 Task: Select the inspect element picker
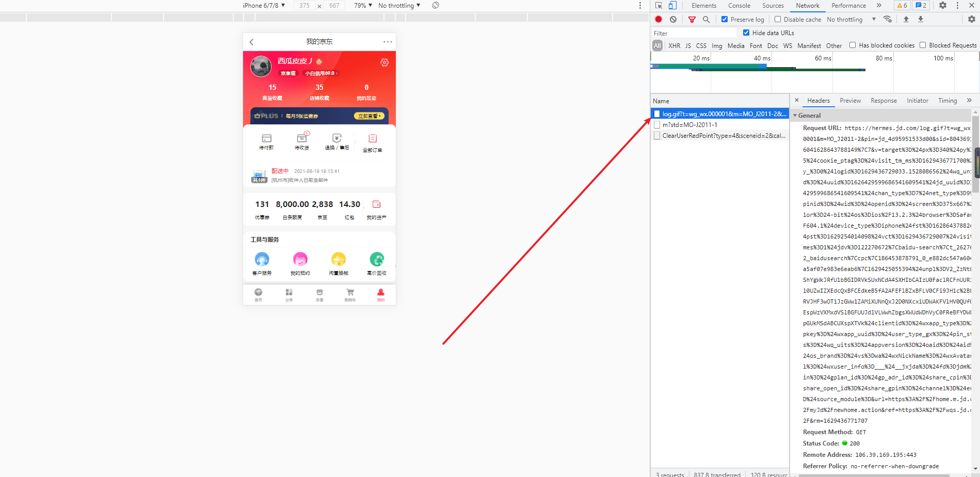(x=659, y=6)
